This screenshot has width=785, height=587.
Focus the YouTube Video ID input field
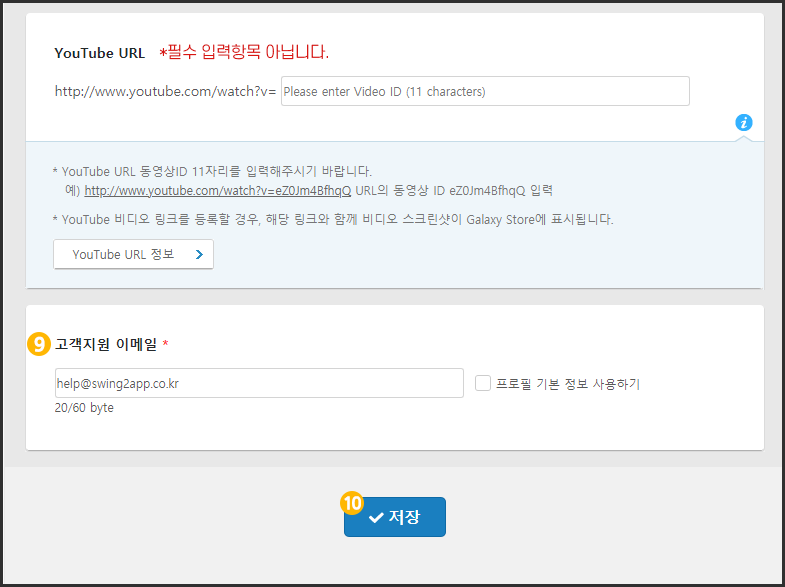(485, 91)
